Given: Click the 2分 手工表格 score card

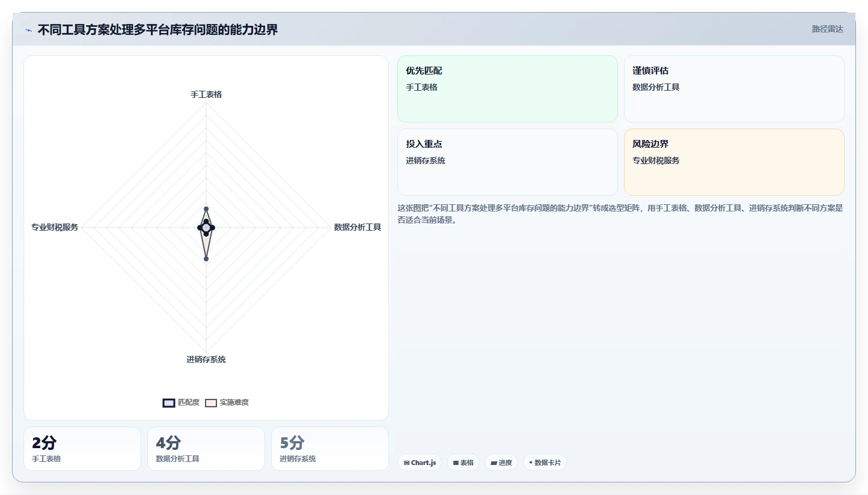Looking at the screenshot, I should (x=82, y=449).
